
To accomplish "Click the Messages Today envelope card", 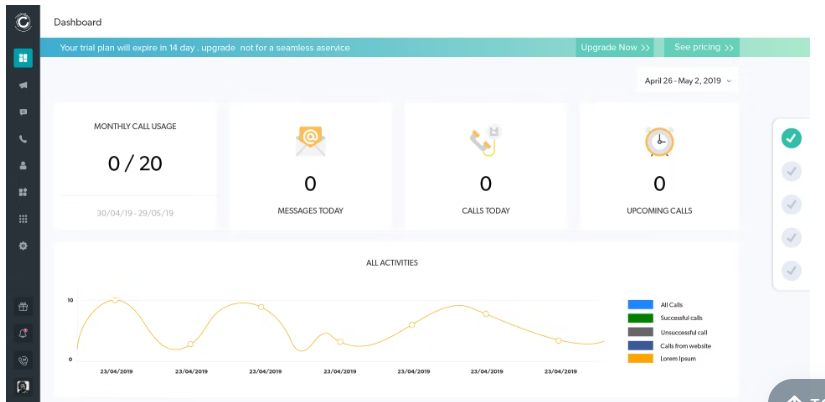I will point(310,166).
